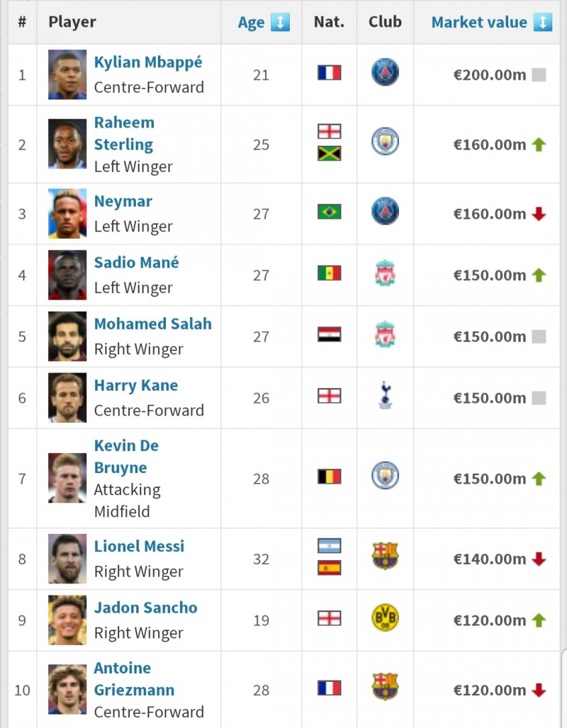Click the sort arrows icon beside Age

(280, 23)
